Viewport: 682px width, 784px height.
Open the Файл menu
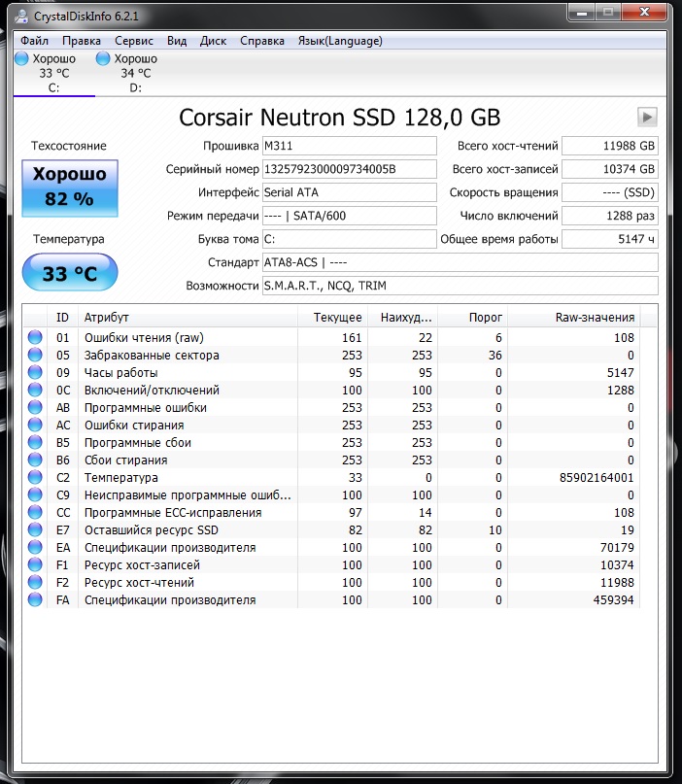pyautogui.click(x=35, y=41)
